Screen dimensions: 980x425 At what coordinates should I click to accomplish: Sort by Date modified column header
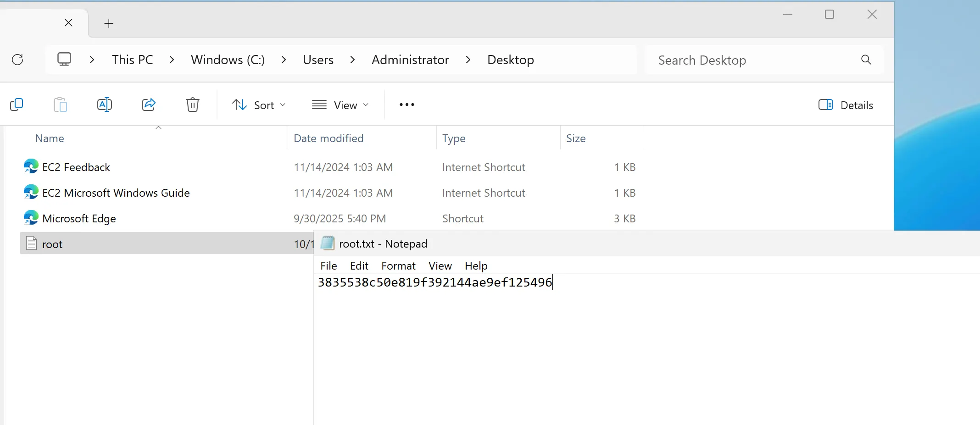coord(329,138)
